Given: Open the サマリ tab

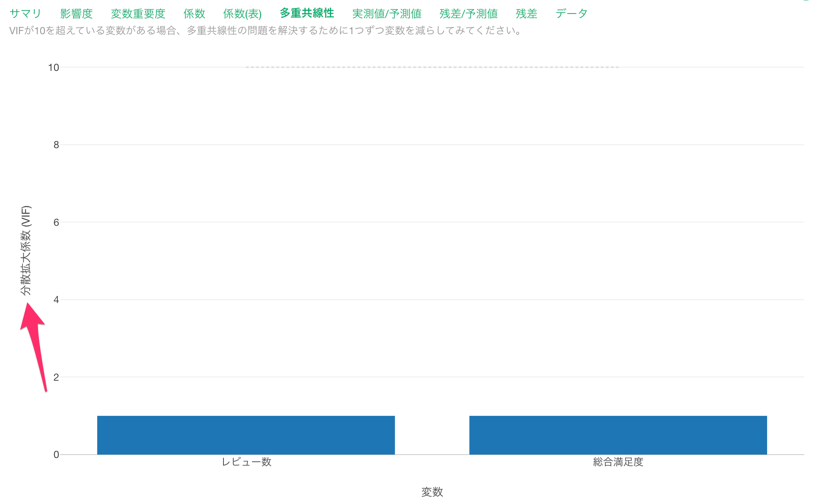Looking at the screenshot, I should 25,14.
